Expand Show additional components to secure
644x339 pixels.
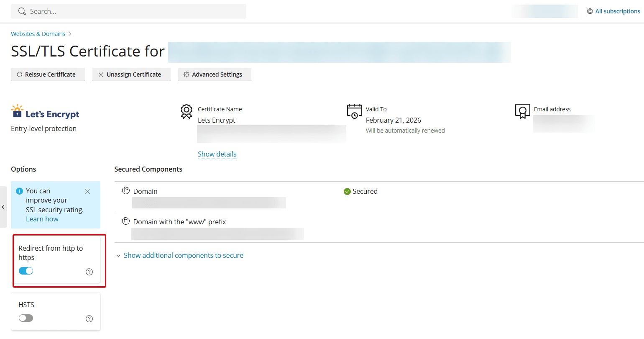tap(183, 255)
